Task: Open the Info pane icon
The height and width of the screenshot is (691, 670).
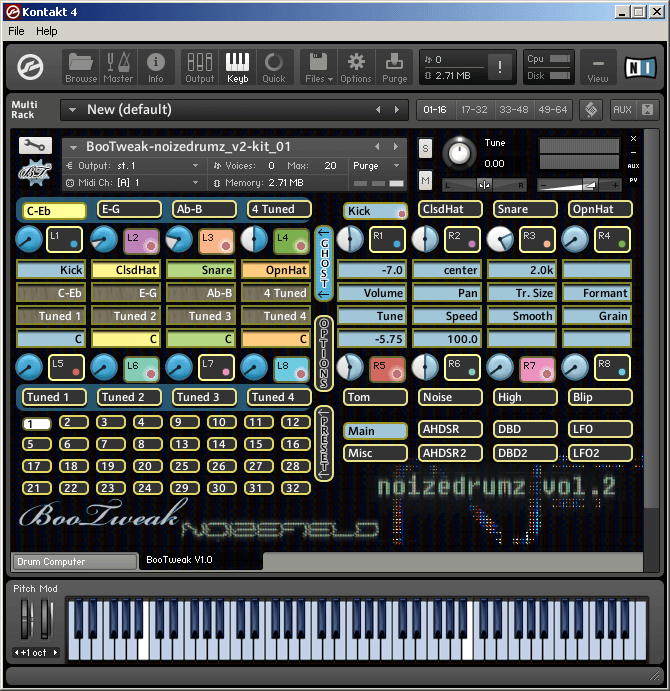Action: coord(155,66)
